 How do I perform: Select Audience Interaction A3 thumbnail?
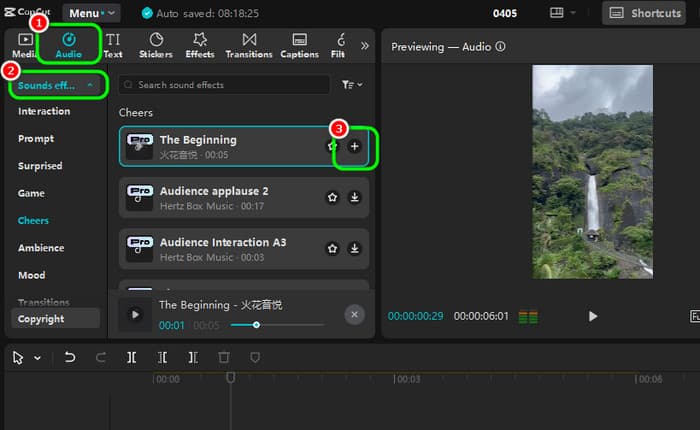pos(139,249)
